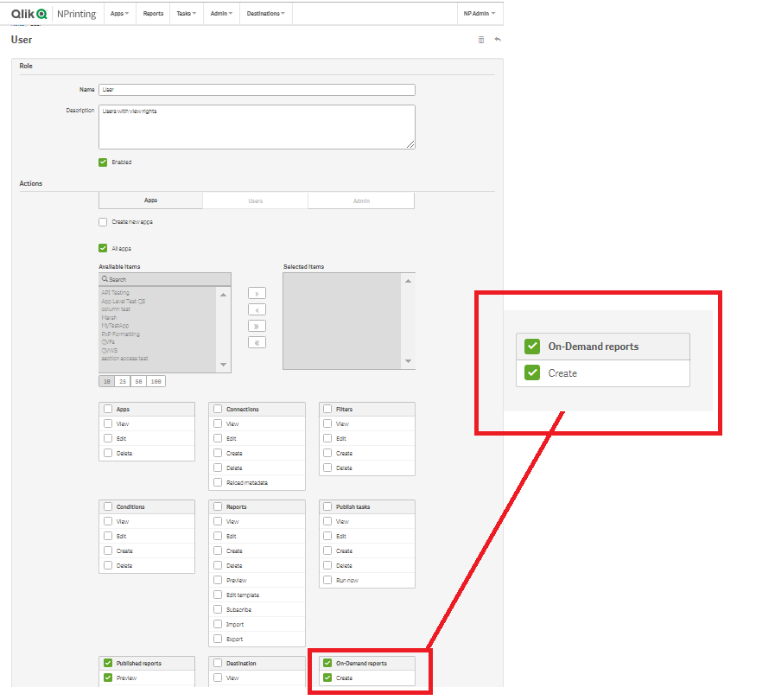Select MyTestApp in Available Items
This screenshot has height=700, width=775.
click(x=115, y=326)
